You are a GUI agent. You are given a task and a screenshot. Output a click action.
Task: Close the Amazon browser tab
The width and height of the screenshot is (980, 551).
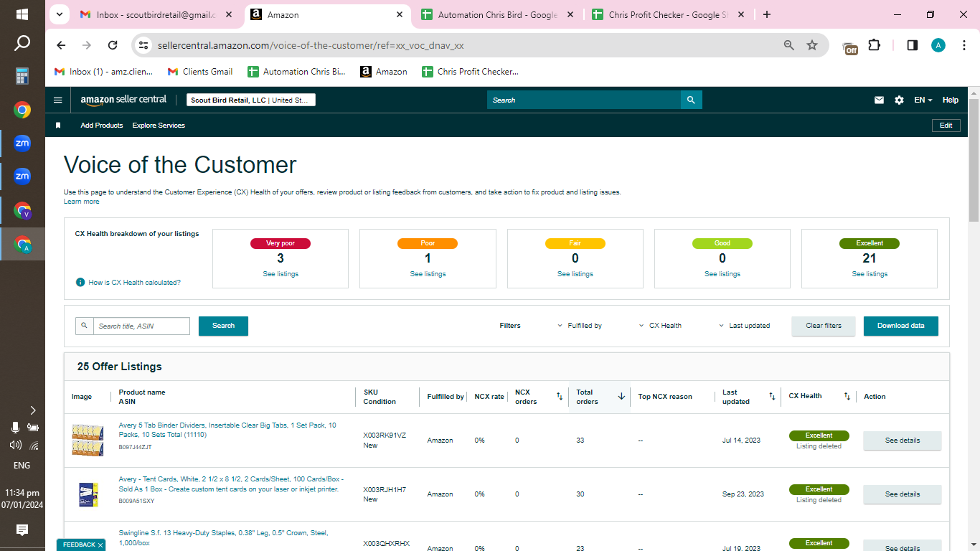[x=400, y=14]
